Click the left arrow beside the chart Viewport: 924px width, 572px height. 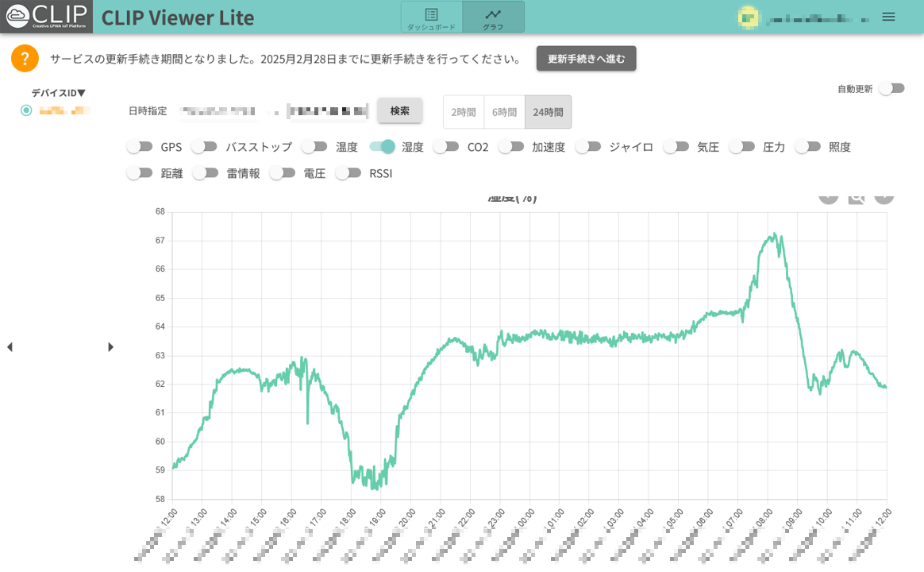click(10, 347)
